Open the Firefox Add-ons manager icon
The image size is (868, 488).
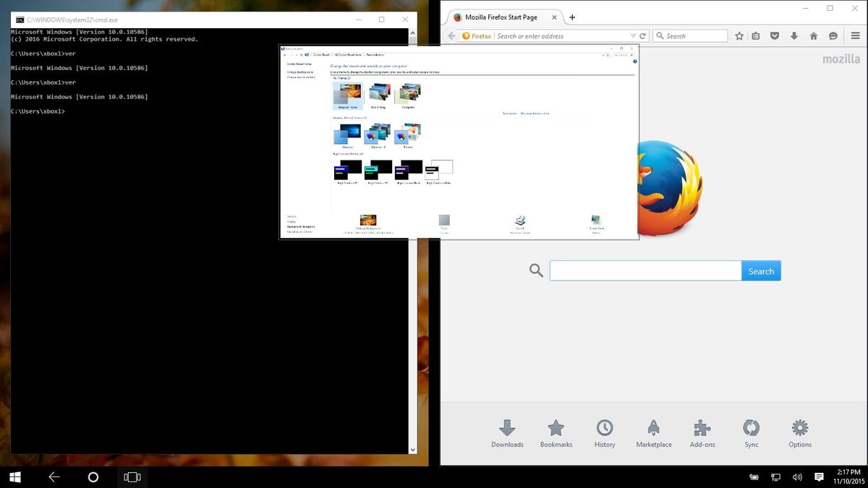(702, 427)
